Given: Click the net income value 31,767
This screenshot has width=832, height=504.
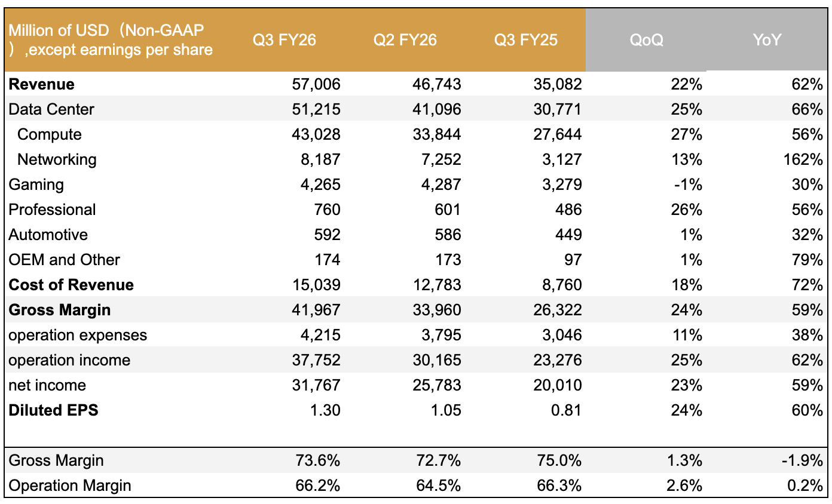Looking at the screenshot, I should click(x=317, y=385).
